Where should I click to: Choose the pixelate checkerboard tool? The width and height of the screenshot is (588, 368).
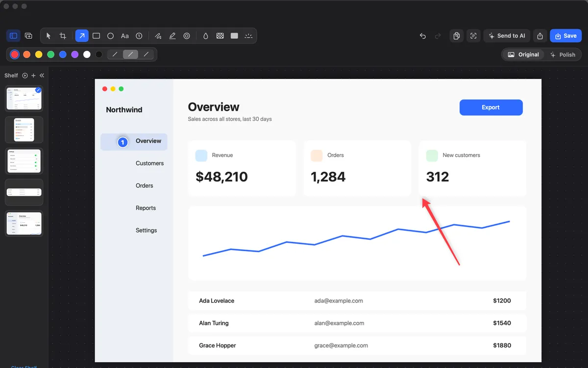[x=220, y=36]
